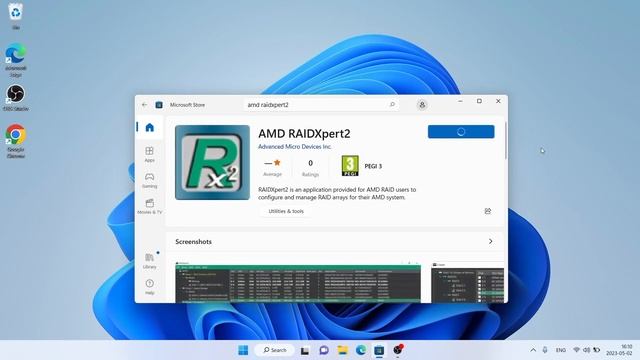This screenshot has height=360, width=640.
Task: Click the taskbar Search box
Action: tap(274, 350)
